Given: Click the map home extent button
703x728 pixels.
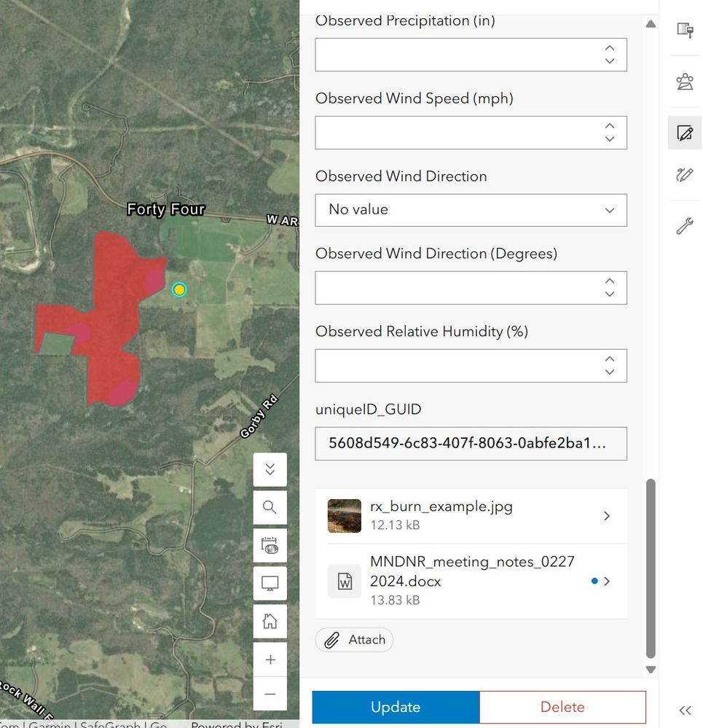Looking at the screenshot, I should [270, 621].
